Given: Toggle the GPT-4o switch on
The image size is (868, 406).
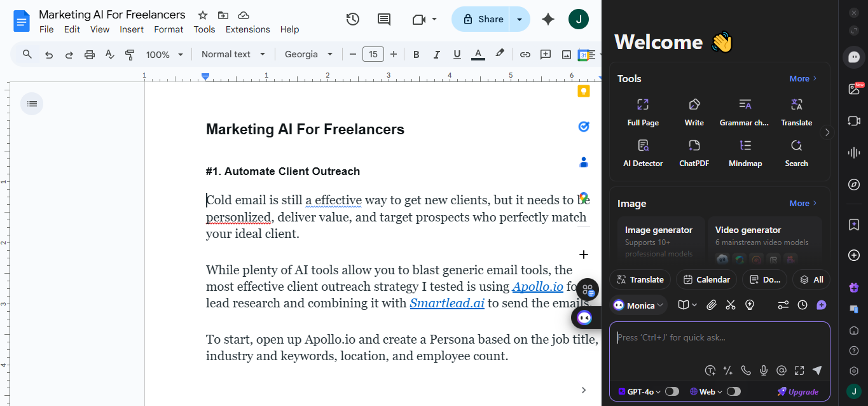Looking at the screenshot, I should click(672, 392).
